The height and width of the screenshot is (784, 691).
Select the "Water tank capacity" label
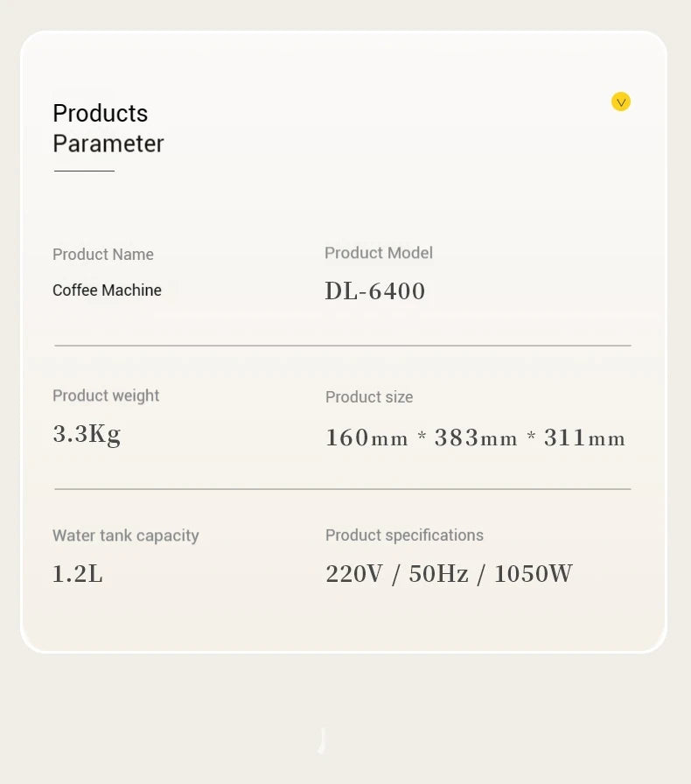126,535
